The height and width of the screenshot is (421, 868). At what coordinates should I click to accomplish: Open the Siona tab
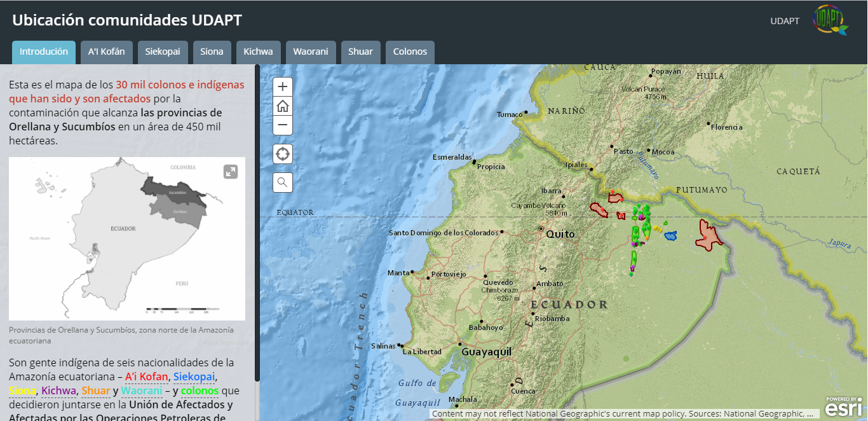click(x=212, y=52)
